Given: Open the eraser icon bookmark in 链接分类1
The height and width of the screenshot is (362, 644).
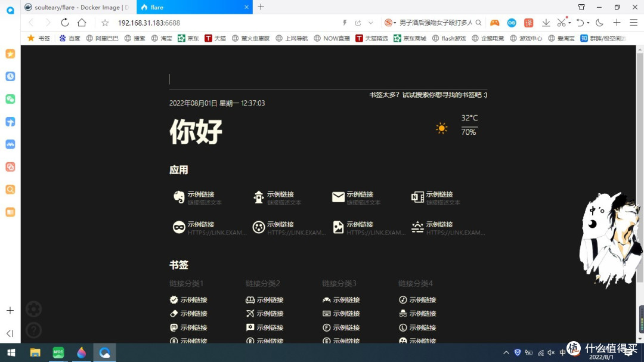Looking at the screenshot, I should [188, 314].
